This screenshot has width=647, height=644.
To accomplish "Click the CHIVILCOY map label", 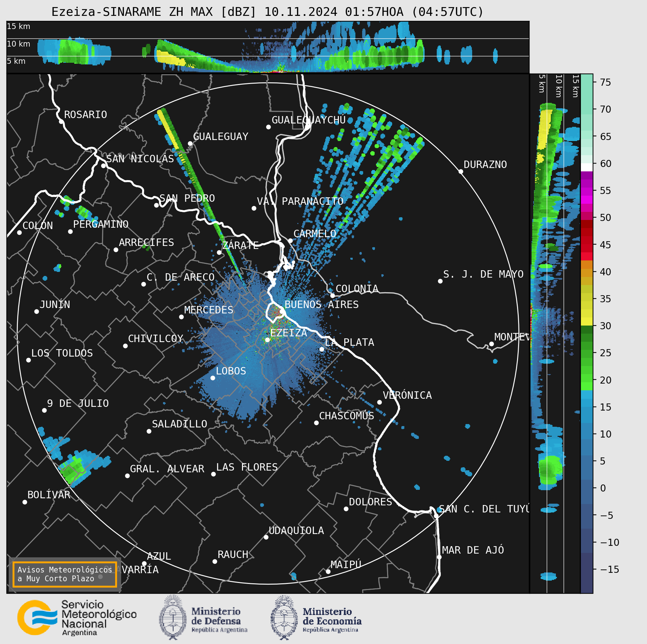I will [156, 339].
